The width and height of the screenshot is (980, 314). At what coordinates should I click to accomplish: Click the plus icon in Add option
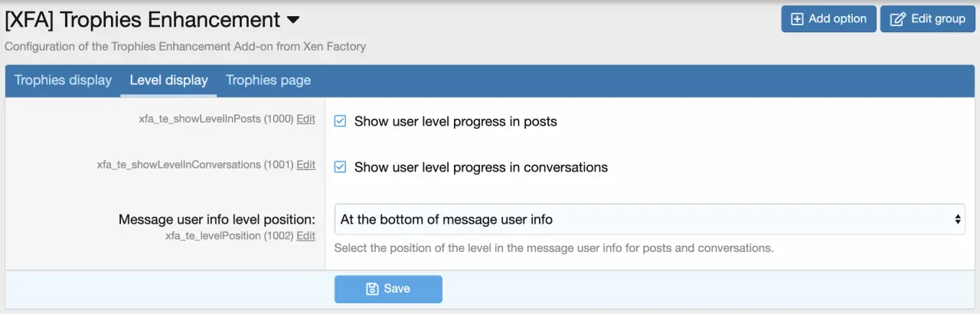click(797, 19)
